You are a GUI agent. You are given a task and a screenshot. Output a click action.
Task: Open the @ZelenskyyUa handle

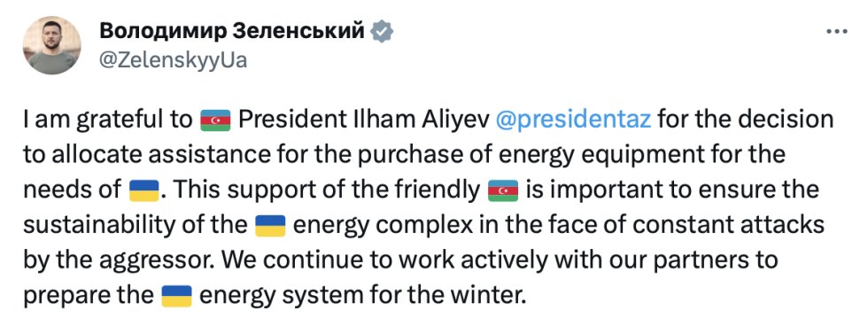(174, 60)
